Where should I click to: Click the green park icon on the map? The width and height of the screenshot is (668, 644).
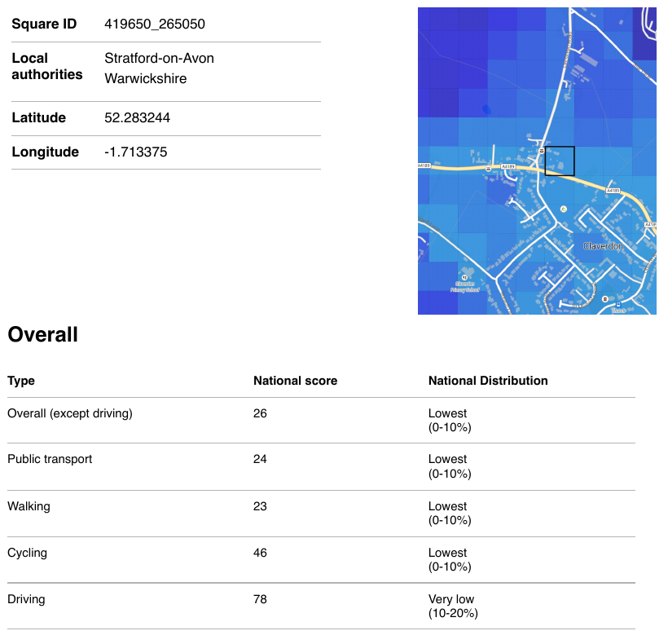[x=564, y=209]
